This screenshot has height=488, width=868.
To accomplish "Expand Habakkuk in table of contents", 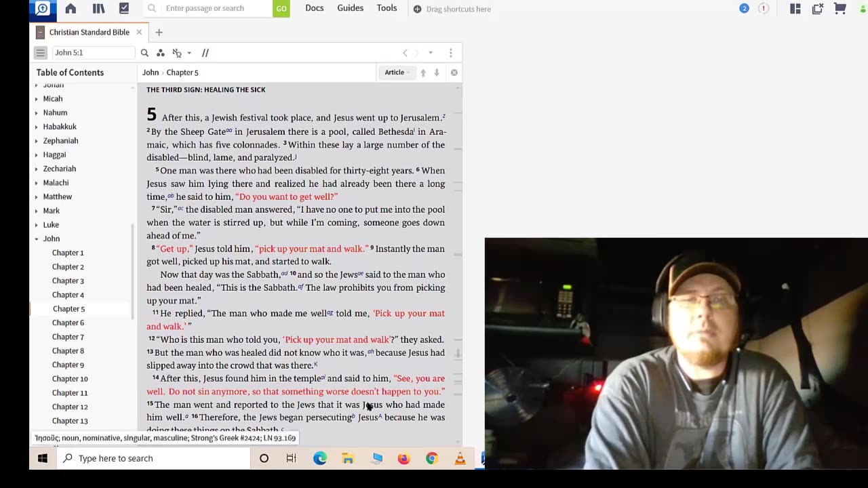I will [x=37, y=127].
